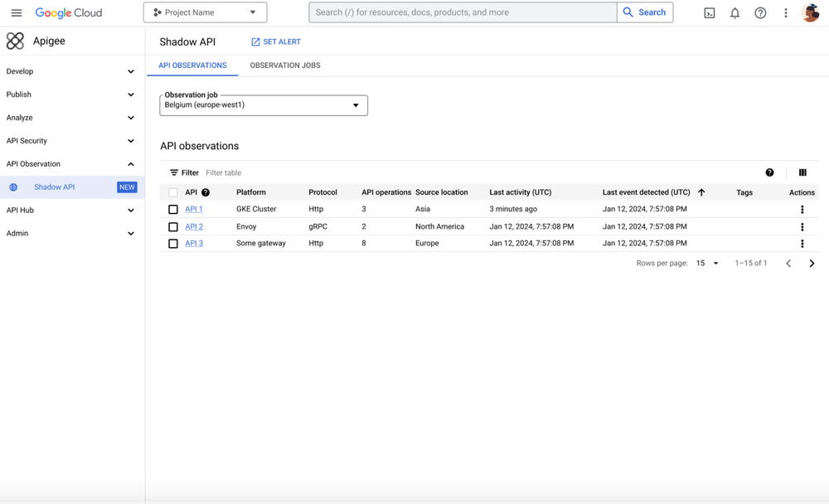Open the actions menu for API 1 row
The width and height of the screenshot is (829, 504).
coord(802,210)
